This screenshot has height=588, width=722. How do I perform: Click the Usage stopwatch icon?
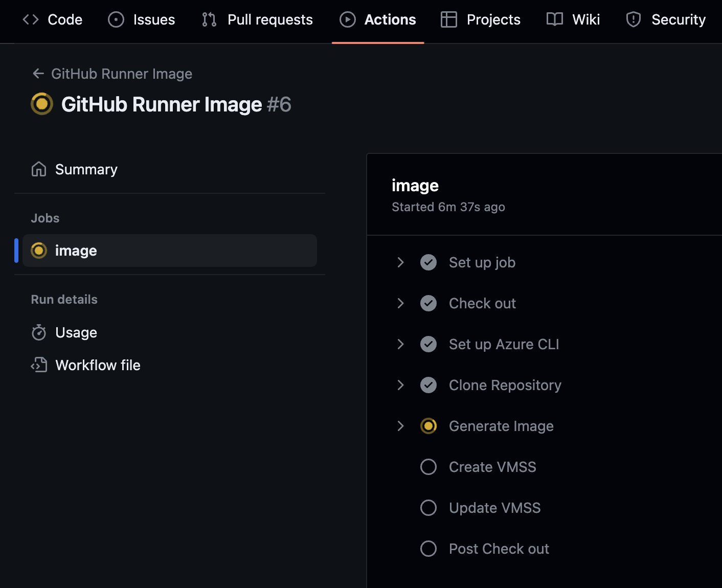[x=39, y=332]
